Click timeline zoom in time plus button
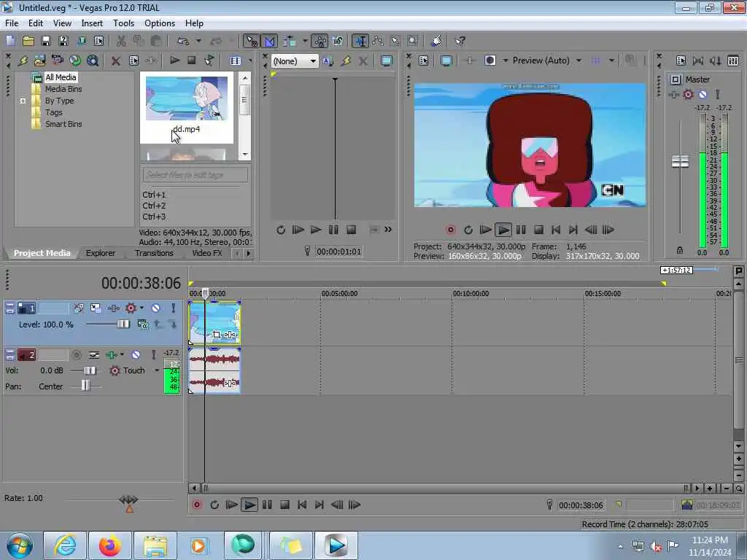747x560 pixels. 710,488
